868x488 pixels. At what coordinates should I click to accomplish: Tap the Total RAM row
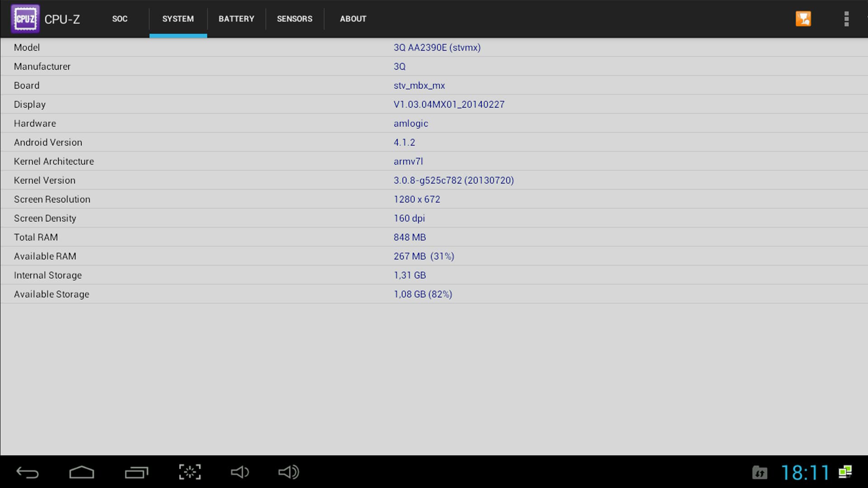pos(434,237)
